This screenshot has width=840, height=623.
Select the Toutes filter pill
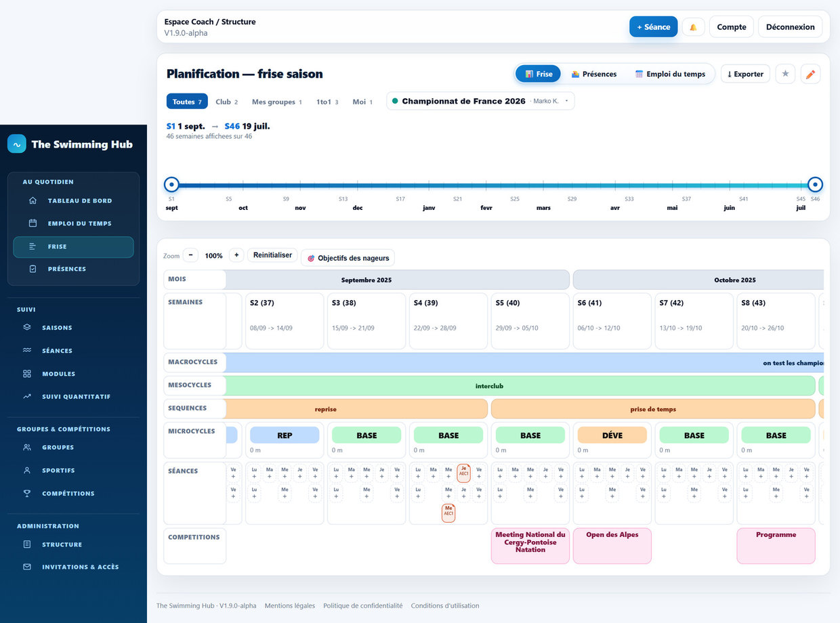pyautogui.click(x=187, y=102)
